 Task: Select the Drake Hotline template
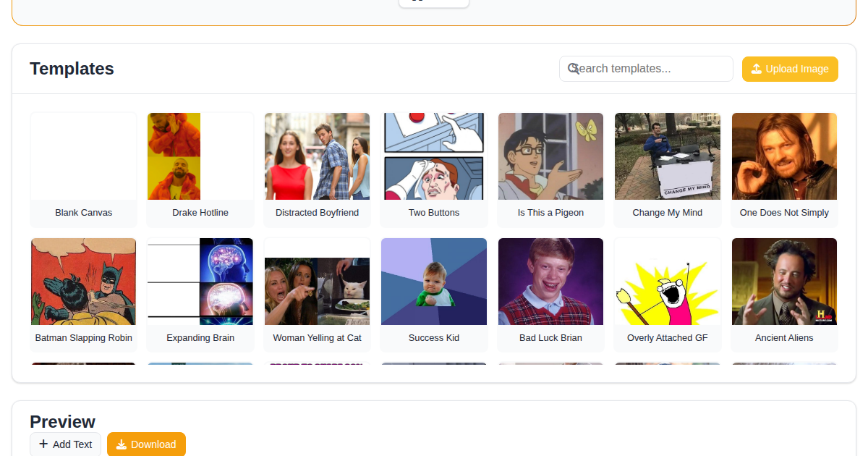coord(200,169)
